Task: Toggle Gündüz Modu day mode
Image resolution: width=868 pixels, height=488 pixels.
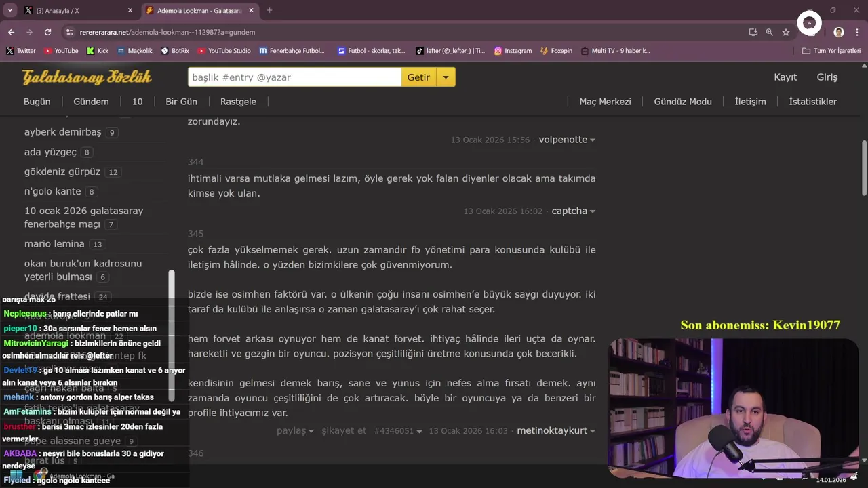Action: (x=683, y=102)
